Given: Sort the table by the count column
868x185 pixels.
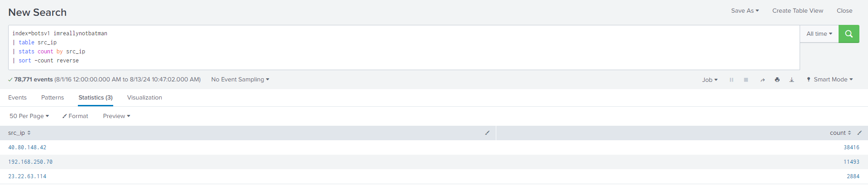Looking at the screenshot, I should (x=840, y=133).
